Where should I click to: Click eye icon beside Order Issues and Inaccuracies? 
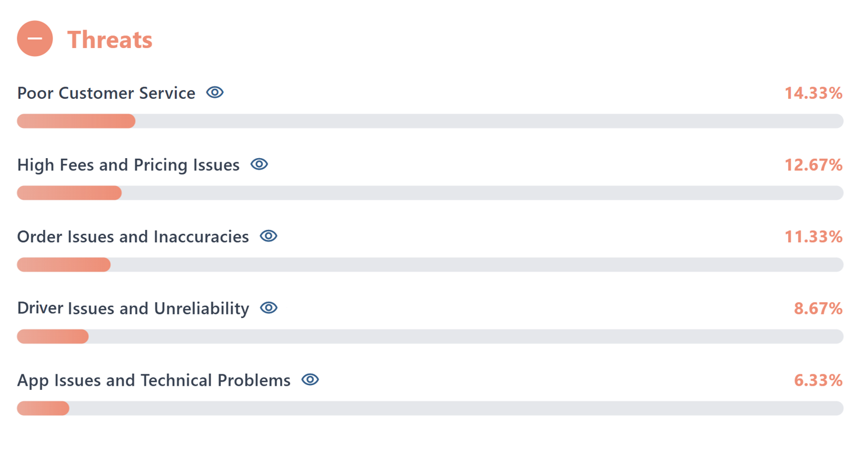[269, 236]
